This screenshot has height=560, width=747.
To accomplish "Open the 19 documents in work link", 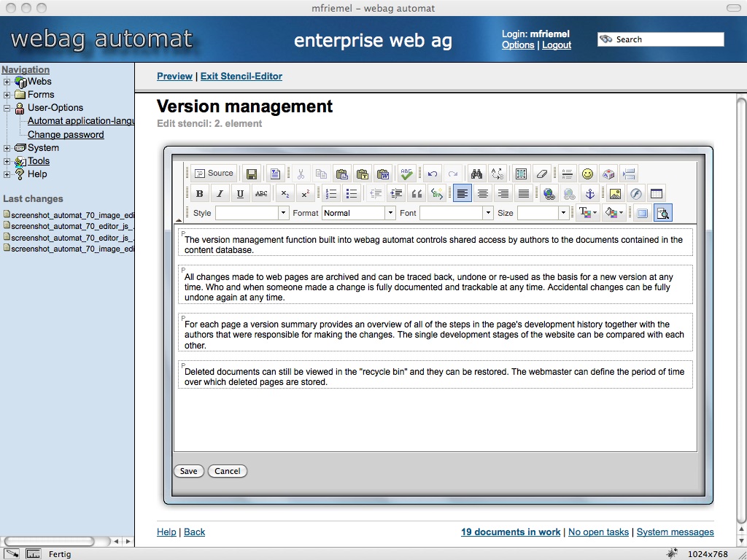I will 511,532.
